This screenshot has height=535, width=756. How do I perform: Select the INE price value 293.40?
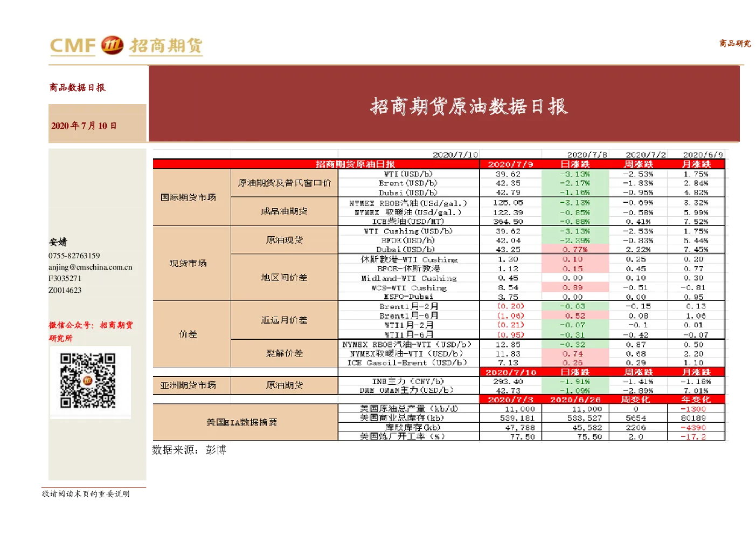pos(508,381)
